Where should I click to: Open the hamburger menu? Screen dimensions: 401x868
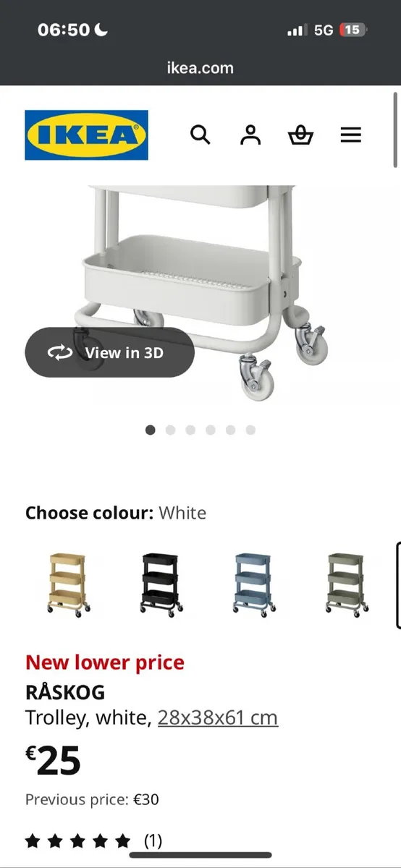[x=350, y=135]
